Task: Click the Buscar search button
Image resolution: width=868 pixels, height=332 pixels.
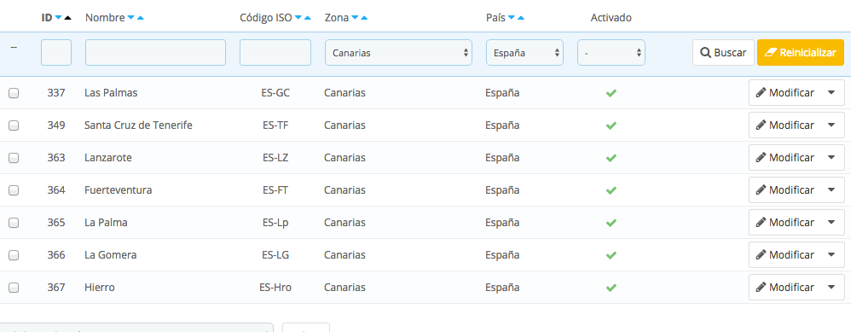Action: point(724,53)
